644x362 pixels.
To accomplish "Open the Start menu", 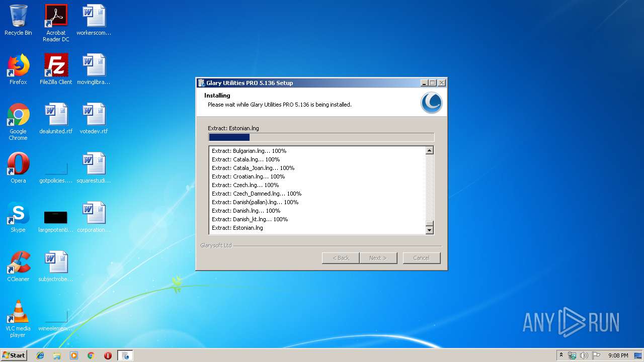I will tap(14, 355).
